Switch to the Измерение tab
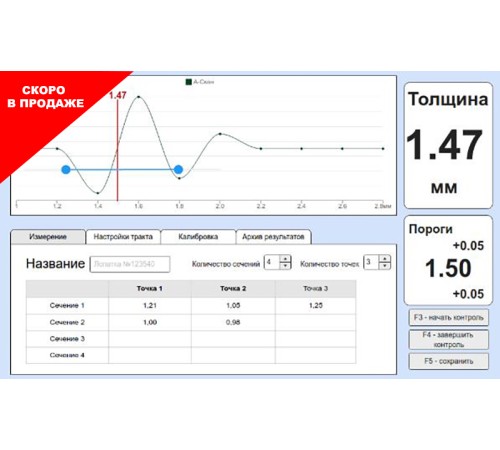500x450 pixels. pos(48,237)
